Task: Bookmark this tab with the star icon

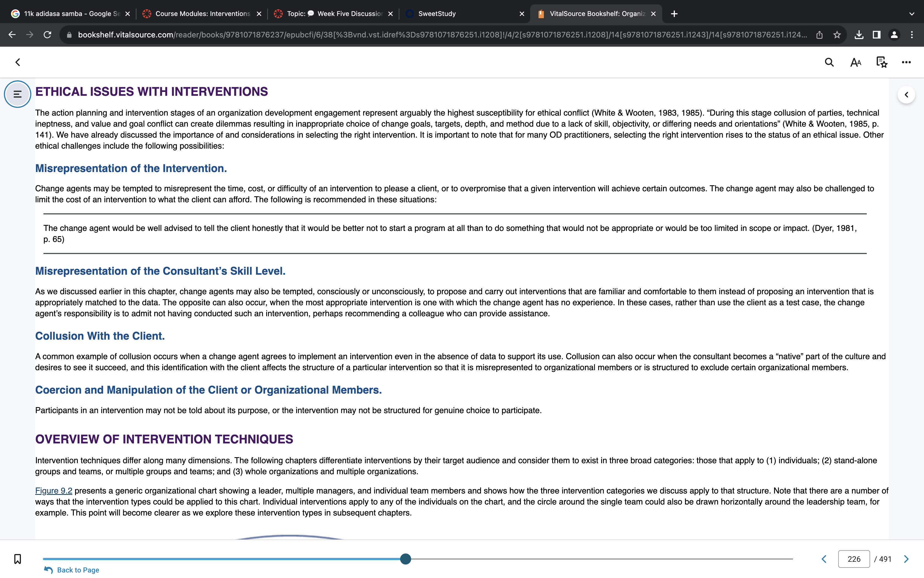Action: pos(837,35)
